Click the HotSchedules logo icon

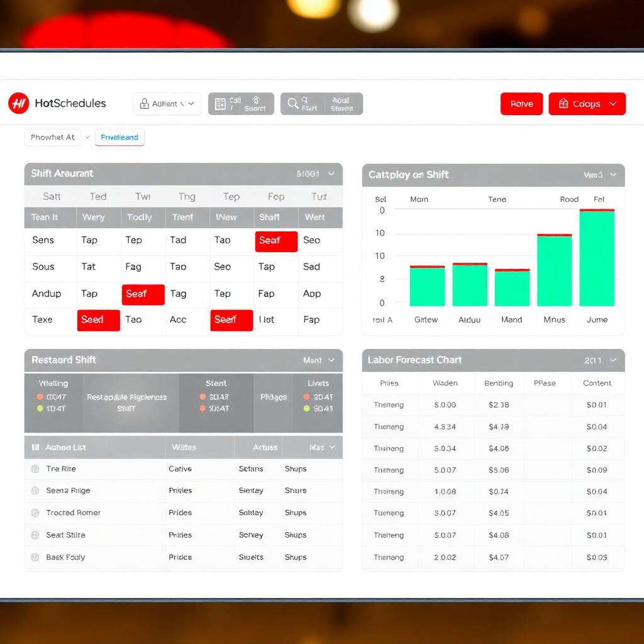click(18, 103)
